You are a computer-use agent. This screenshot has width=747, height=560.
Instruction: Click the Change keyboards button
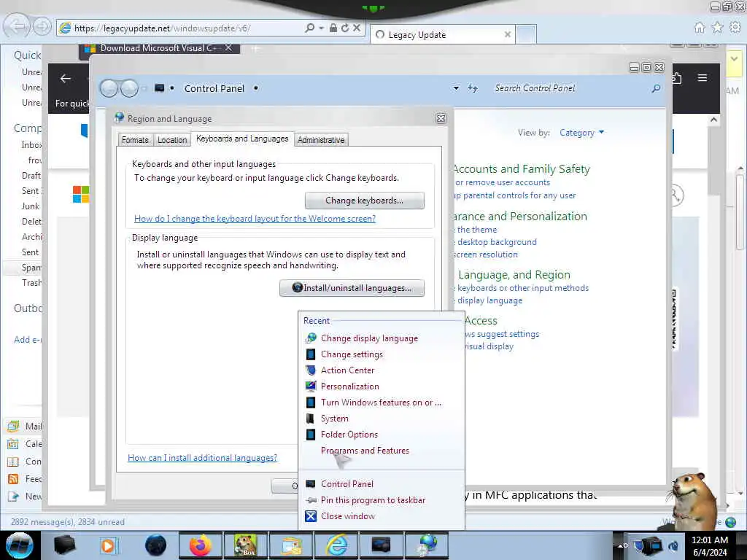(365, 201)
